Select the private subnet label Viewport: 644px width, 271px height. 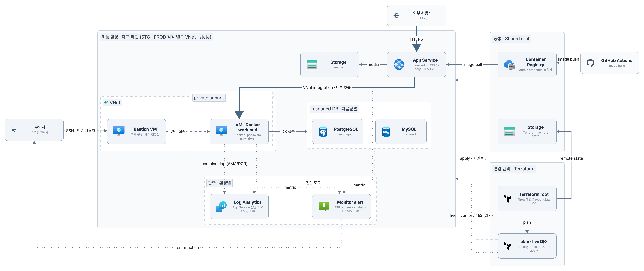[209, 98]
